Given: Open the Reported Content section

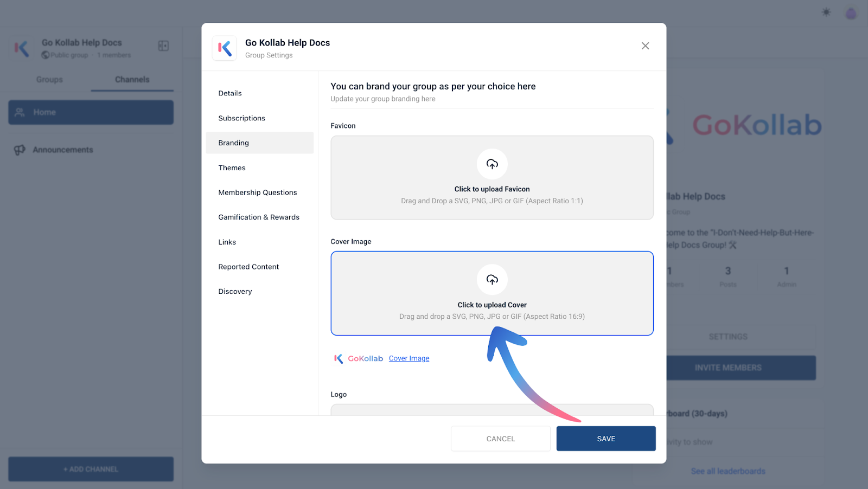Looking at the screenshot, I should (259, 267).
